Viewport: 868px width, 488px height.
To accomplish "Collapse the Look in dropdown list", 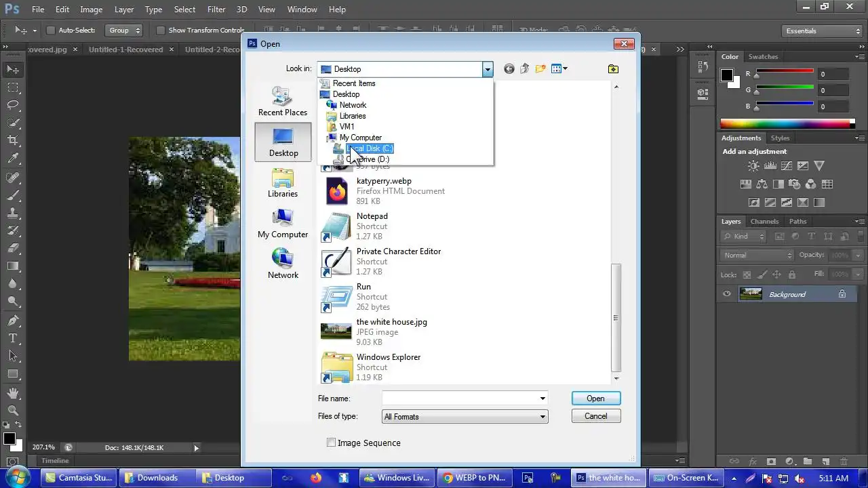I will [x=487, y=69].
